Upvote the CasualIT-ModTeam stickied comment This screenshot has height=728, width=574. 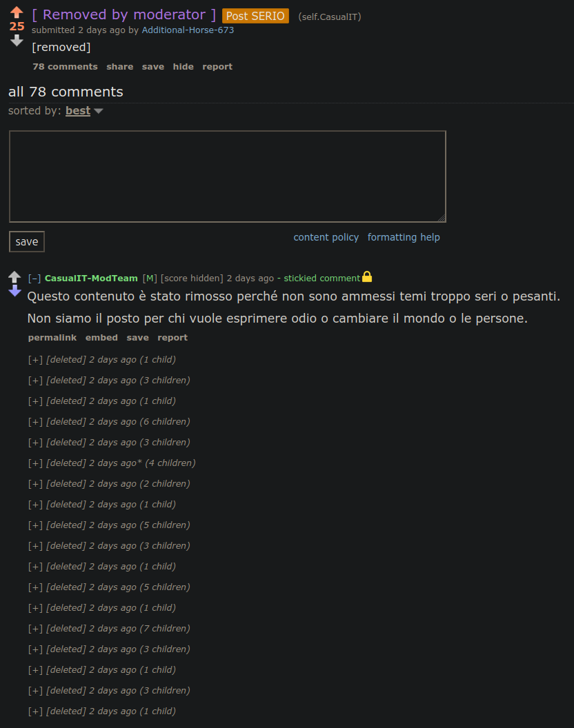coord(14,277)
